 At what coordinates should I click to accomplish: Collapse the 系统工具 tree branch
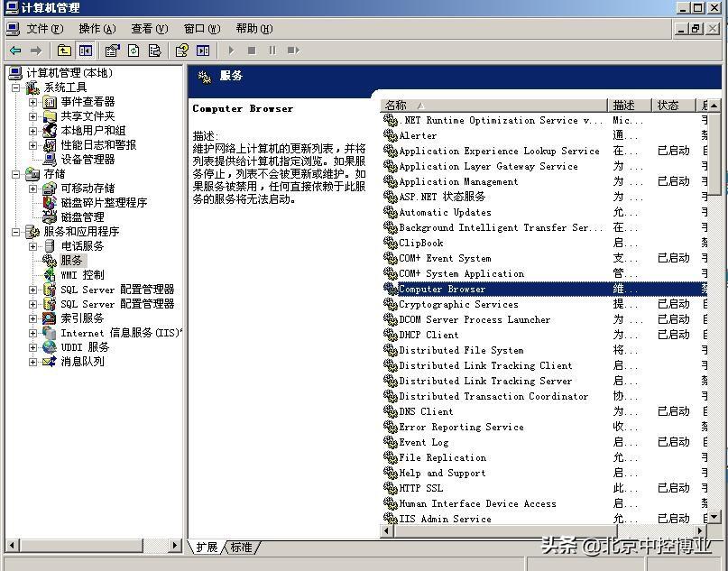tap(15, 87)
